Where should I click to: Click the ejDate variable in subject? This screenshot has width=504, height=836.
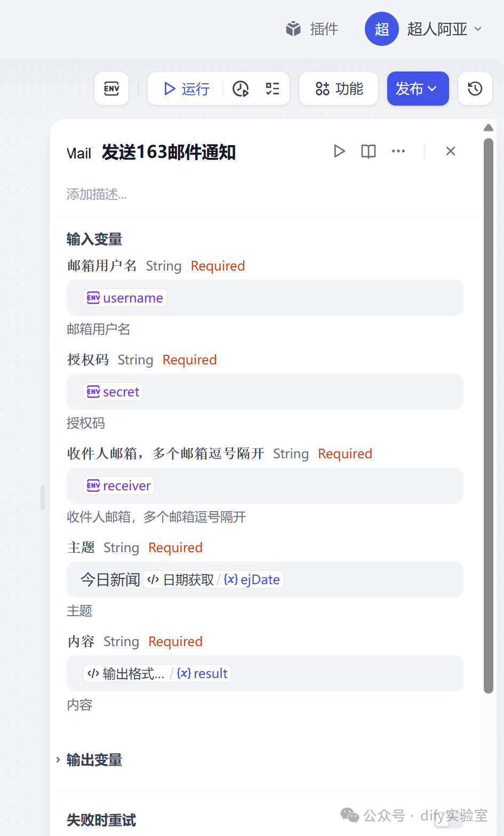(252, 580)
